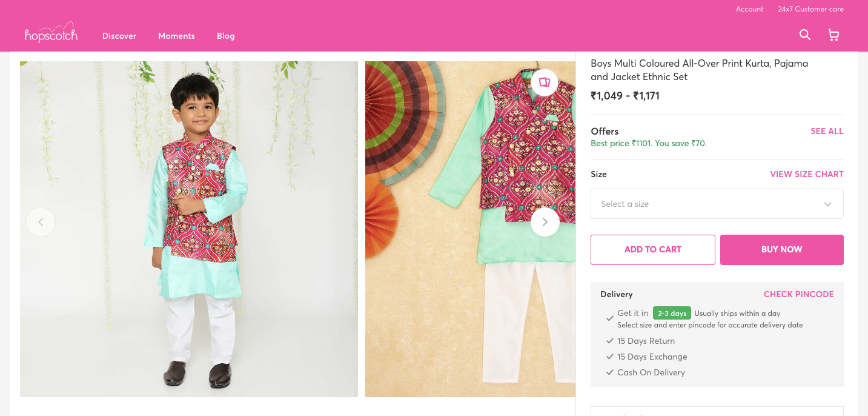The image size is (868, 416).
Task: Click See All offers link
Action: [827, 131]
